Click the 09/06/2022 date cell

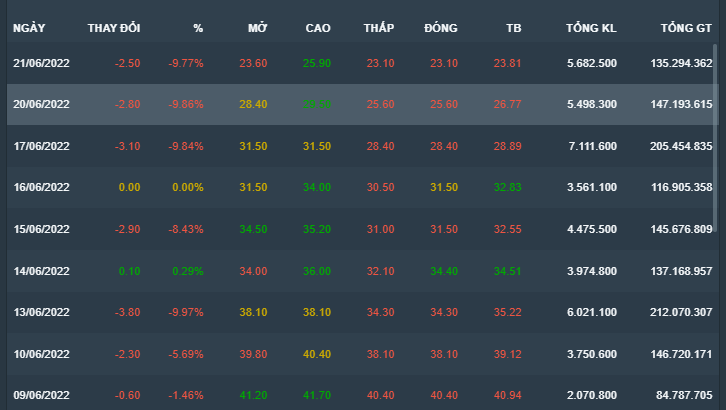(x=41, y=395)
